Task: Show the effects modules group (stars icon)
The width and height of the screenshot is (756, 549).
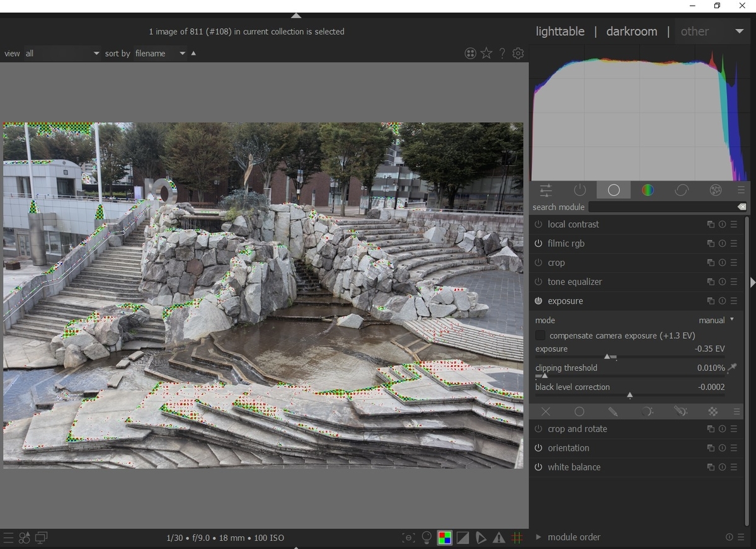Action: click(x=715, y=190)
